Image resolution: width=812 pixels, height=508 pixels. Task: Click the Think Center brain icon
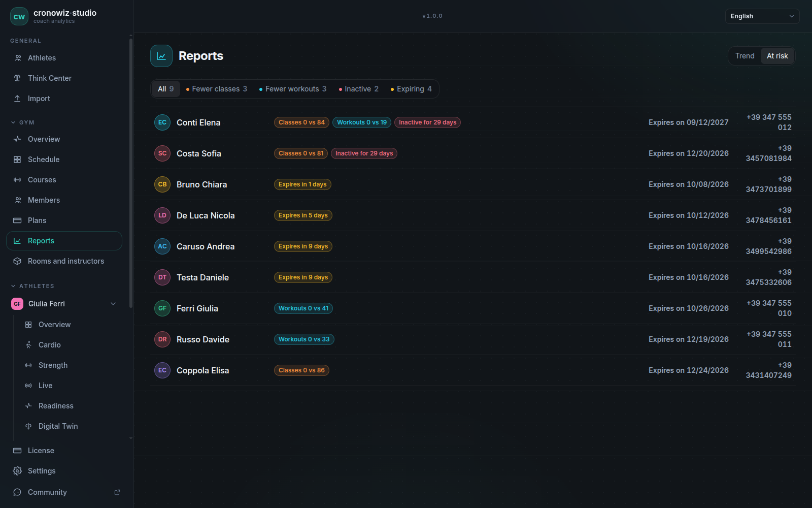17,78
